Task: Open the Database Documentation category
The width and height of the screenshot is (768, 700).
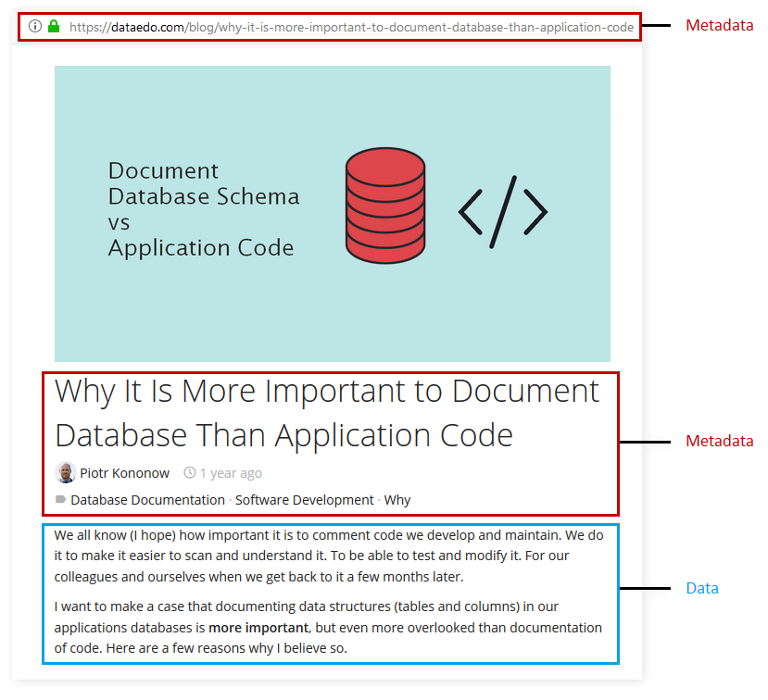Action: click(147, 500)
